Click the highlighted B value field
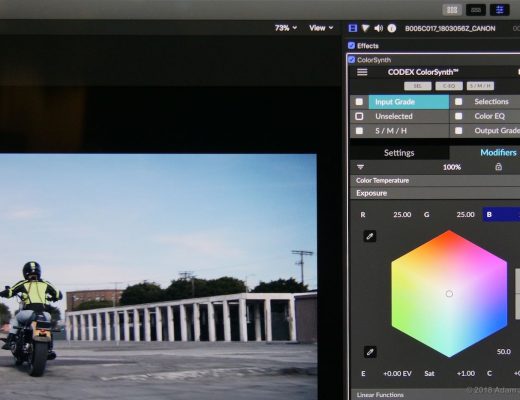 tap(501, 214)
